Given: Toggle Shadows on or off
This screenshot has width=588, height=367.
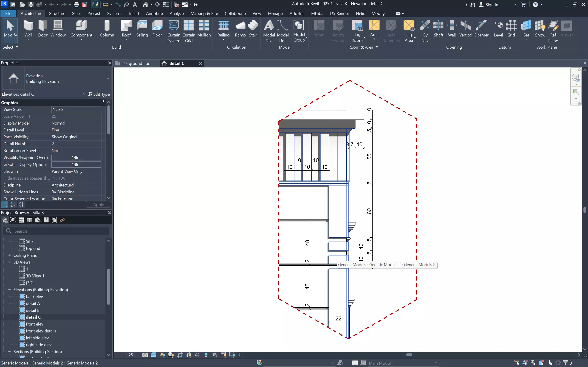Looking at the screenshot, I should pyautogui.click(x=171, y=355).
